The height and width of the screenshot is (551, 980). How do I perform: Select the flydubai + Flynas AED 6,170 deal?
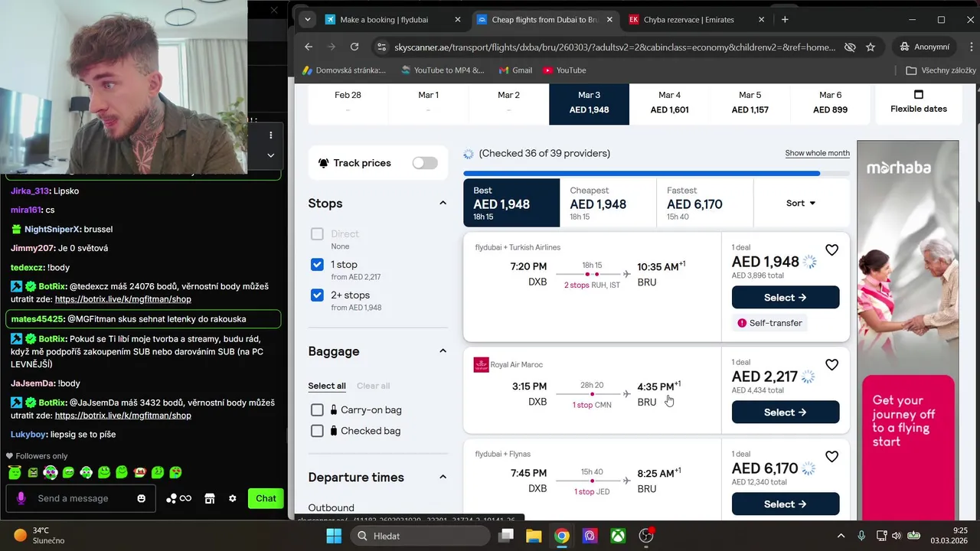click(786, 504)
